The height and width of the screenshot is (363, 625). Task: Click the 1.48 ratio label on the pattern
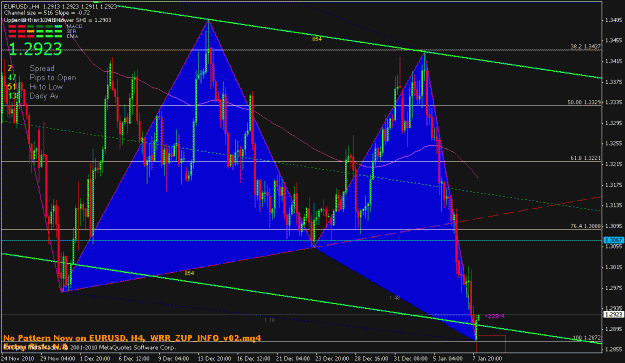(394, 298)
